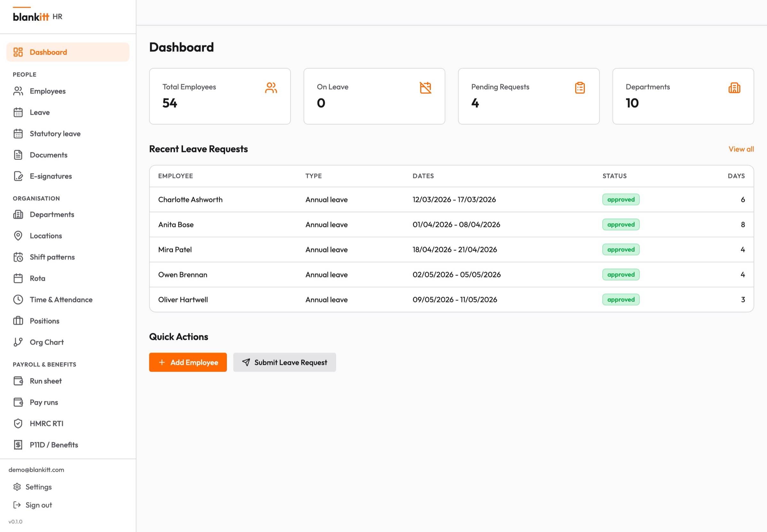Select Departments under Organisation
Viewport: 767px width, 532px height.
tap(68, 214)
